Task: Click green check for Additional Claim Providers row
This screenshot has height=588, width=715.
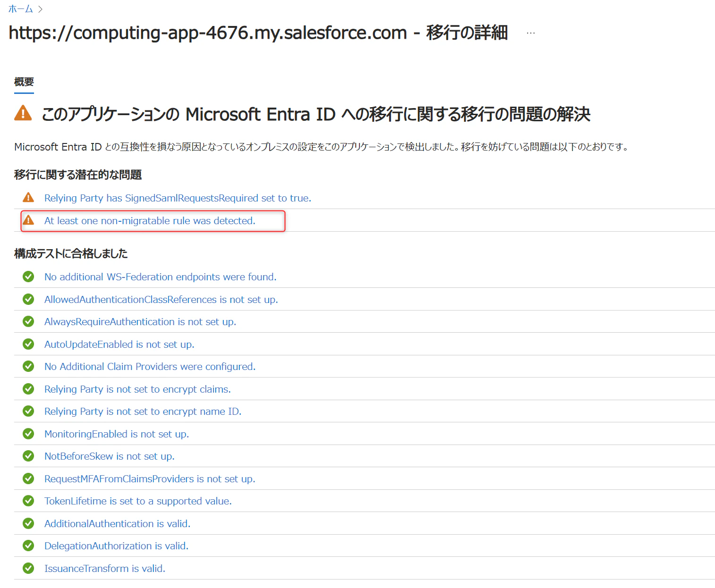Action: tap(28, 366)
